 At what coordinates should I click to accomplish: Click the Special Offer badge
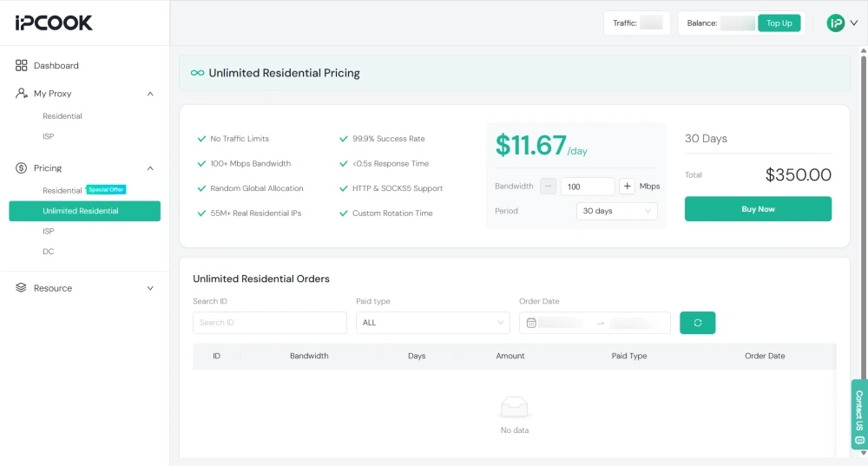point(106,189)
